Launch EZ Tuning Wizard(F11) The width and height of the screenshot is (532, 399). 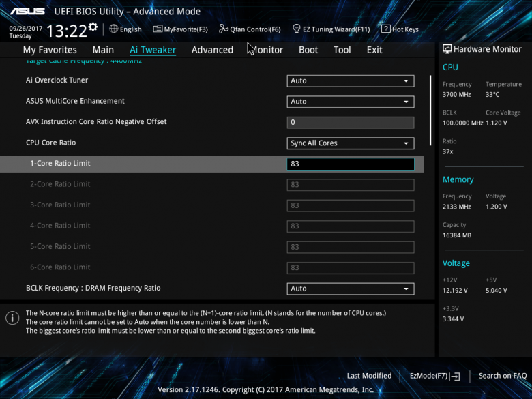point(331,29)
